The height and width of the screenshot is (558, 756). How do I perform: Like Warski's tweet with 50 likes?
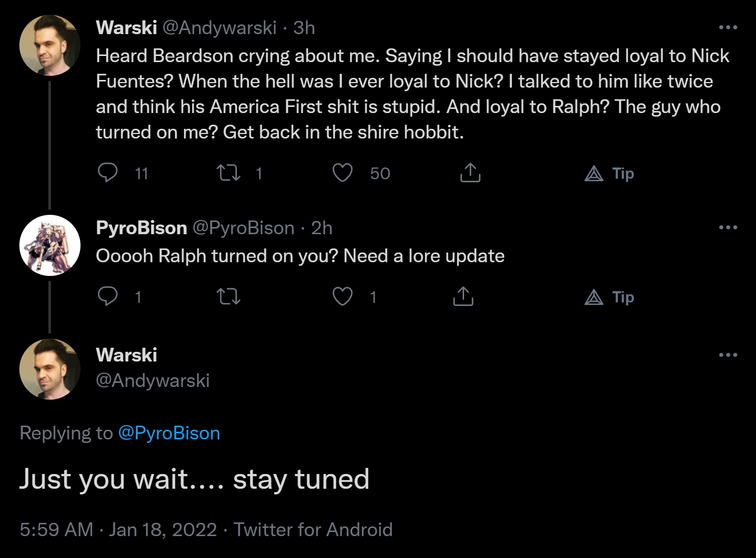pyautogui.click(x=342, y=173)
